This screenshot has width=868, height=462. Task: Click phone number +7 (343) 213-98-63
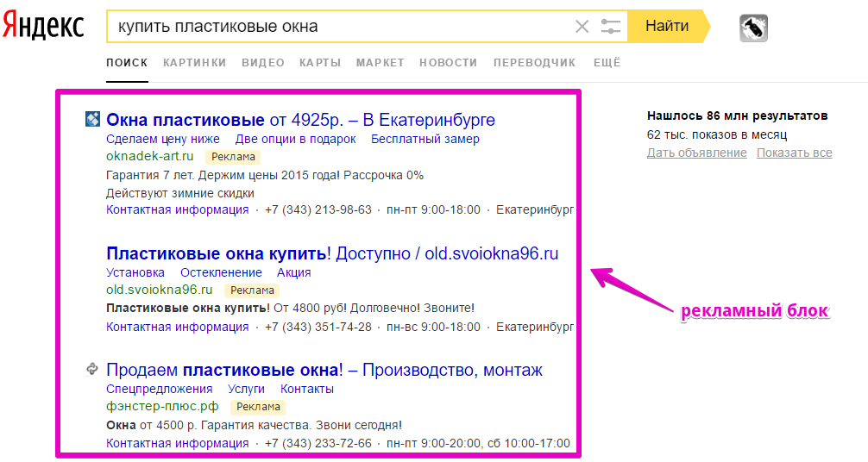(318, 210)
